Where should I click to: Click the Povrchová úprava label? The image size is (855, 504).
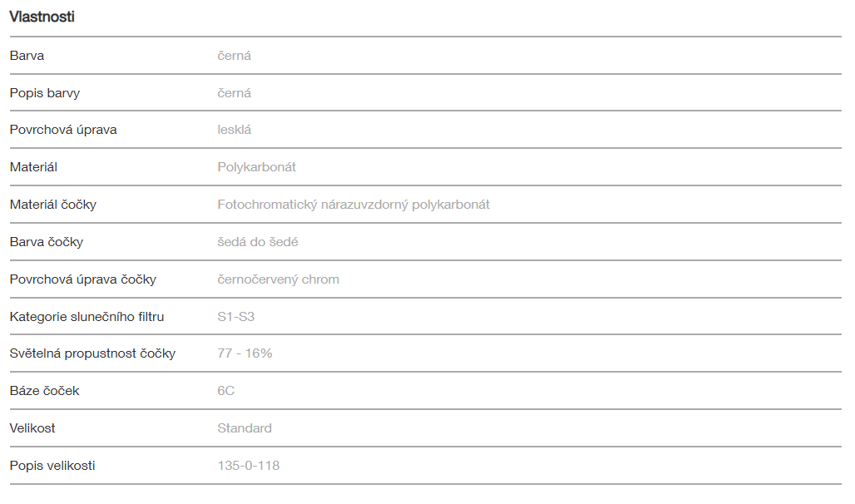(63, 130)
